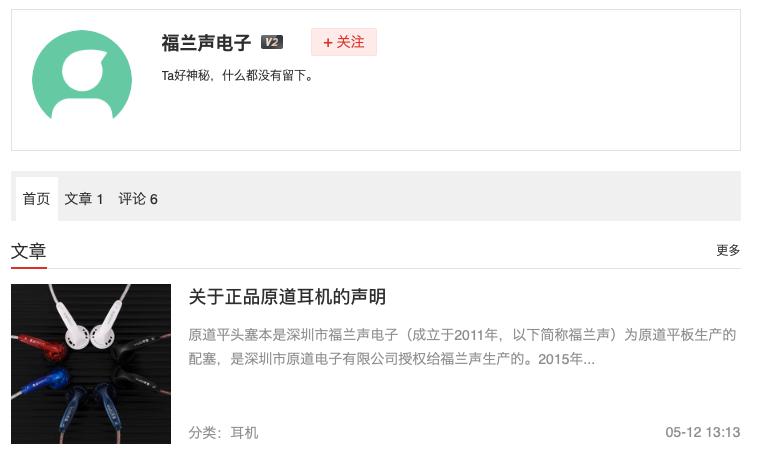The image size is (758, 455).
Task: Open the 耳机 category link
Action: (244, 432)
